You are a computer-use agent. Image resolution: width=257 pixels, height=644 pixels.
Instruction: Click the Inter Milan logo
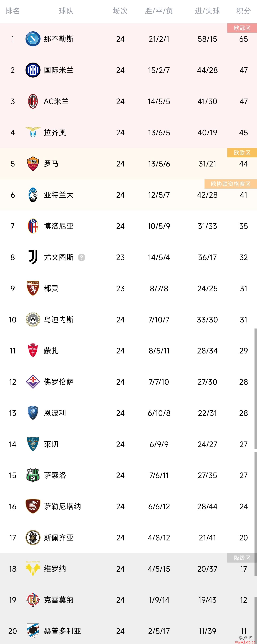point(33,70)
